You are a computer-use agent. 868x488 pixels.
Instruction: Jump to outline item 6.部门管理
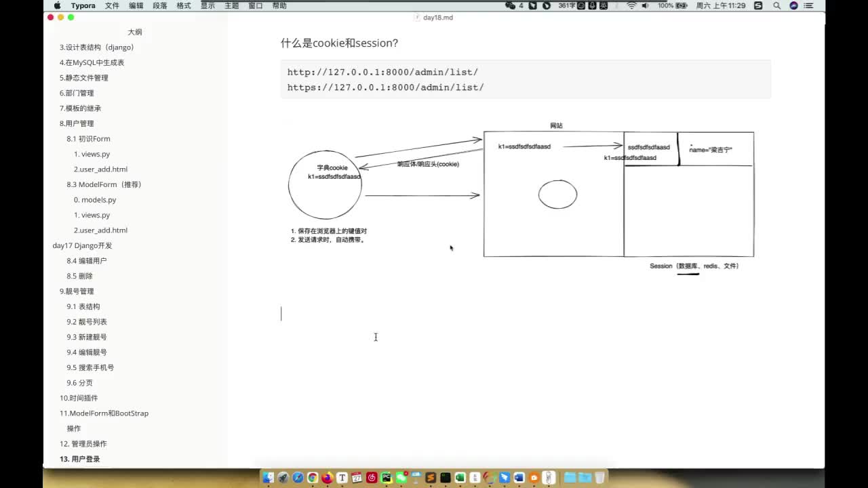point(77,93)
